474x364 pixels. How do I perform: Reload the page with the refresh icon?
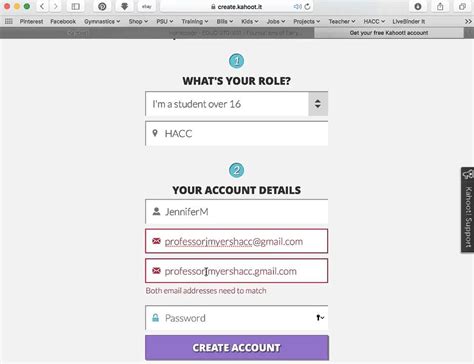point(307,6)
